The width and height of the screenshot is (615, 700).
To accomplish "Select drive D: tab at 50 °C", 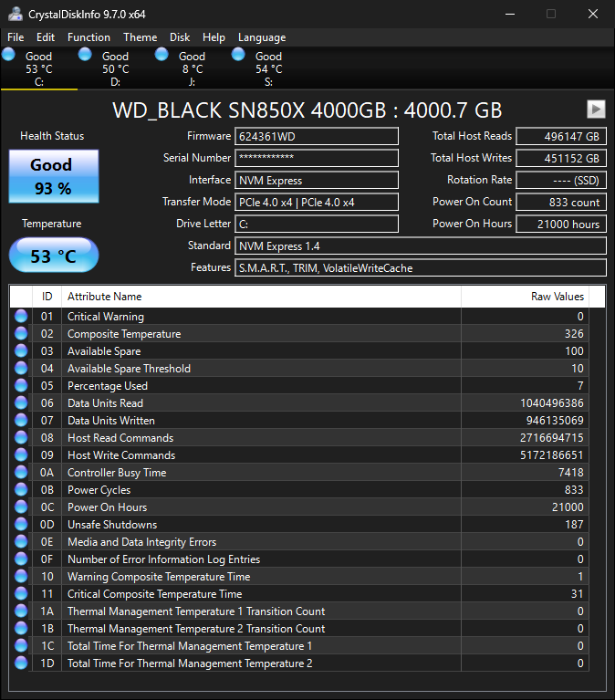I will [116, 68].
